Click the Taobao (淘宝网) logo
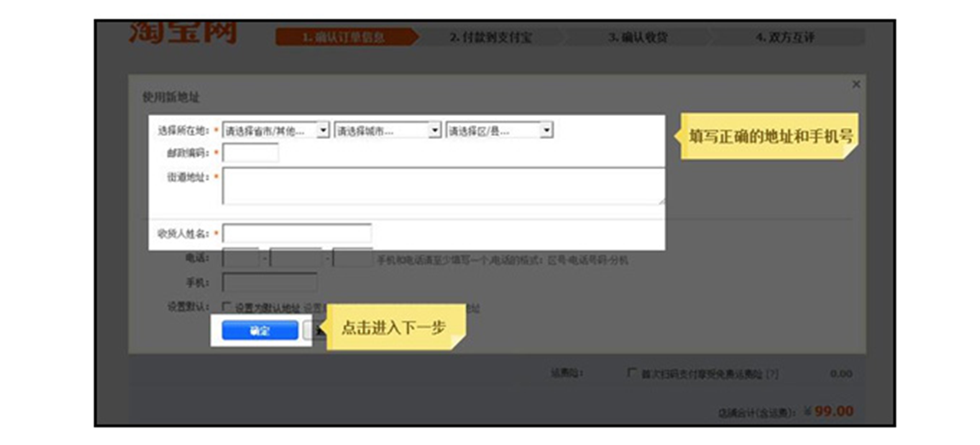The image size is (980, 445). (182, 31)
